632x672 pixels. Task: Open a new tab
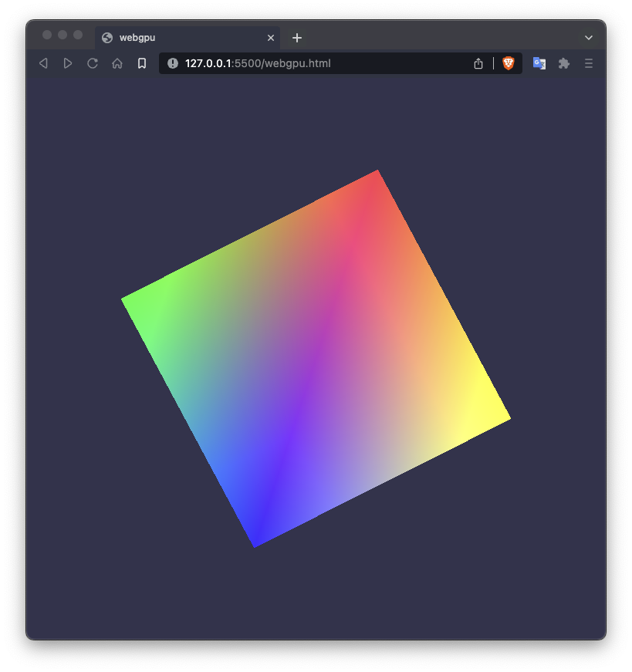[297, 37]
